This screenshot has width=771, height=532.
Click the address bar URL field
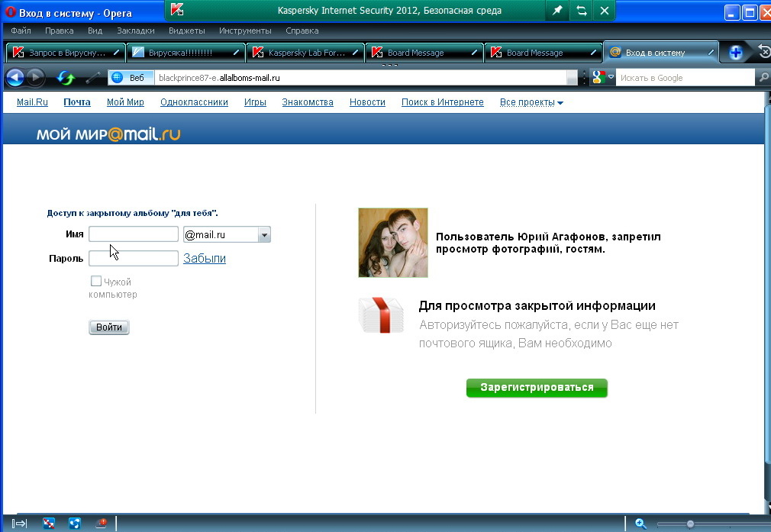(360, 78)
